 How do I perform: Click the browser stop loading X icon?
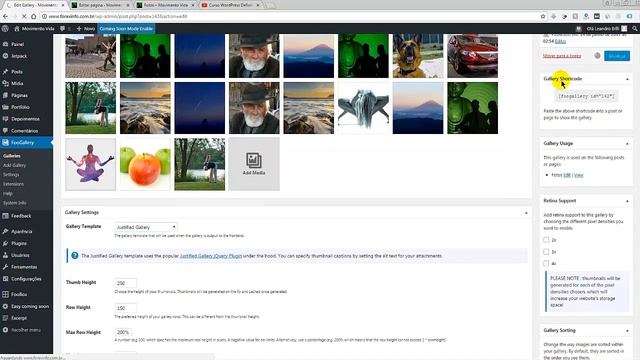(x=24, y=16)
